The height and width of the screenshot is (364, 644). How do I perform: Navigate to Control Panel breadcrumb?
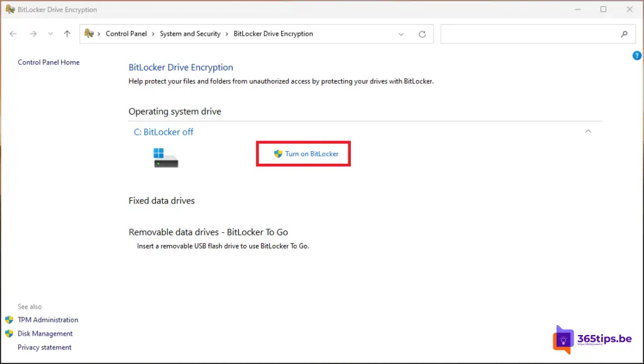(x=126, y=34)
